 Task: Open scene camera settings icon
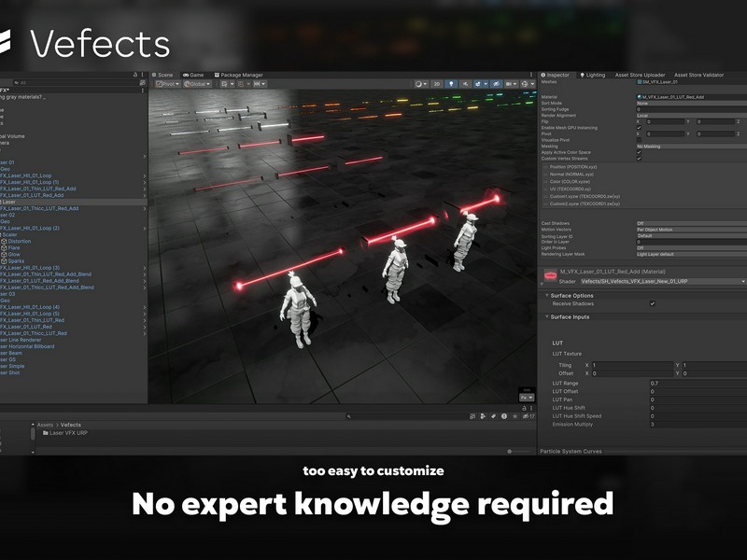tap(509, 84)
